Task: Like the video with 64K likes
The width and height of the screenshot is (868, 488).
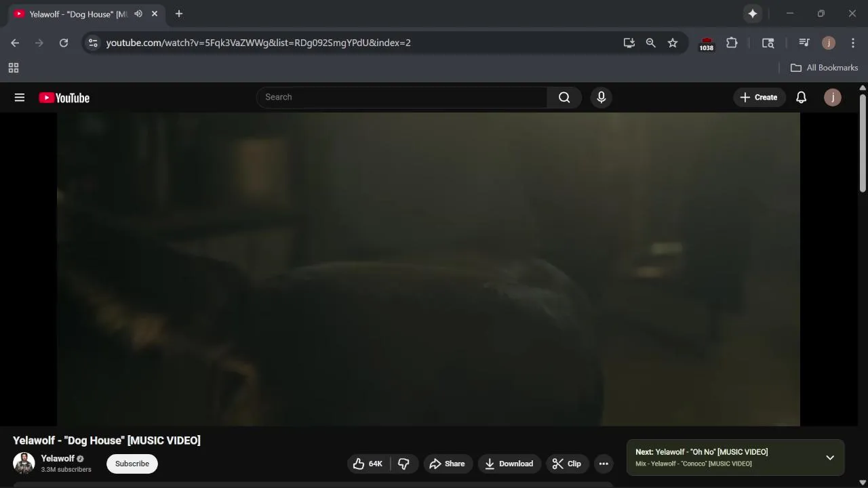Action: [368, 464]
